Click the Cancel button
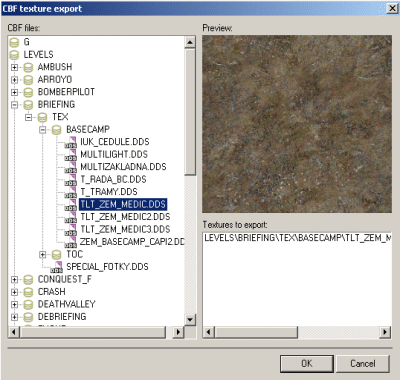400x380 pixels. tap(363, 363)
